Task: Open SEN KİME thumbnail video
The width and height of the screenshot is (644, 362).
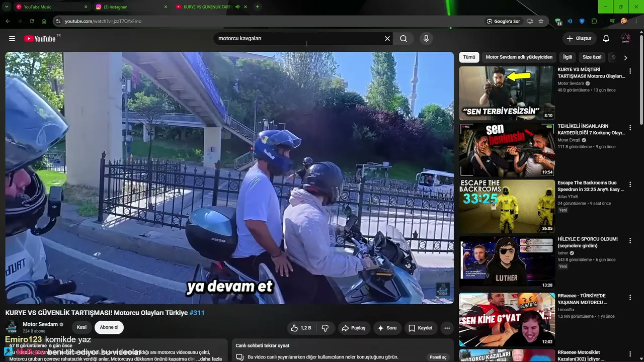Action: click(x=507, y=320)
